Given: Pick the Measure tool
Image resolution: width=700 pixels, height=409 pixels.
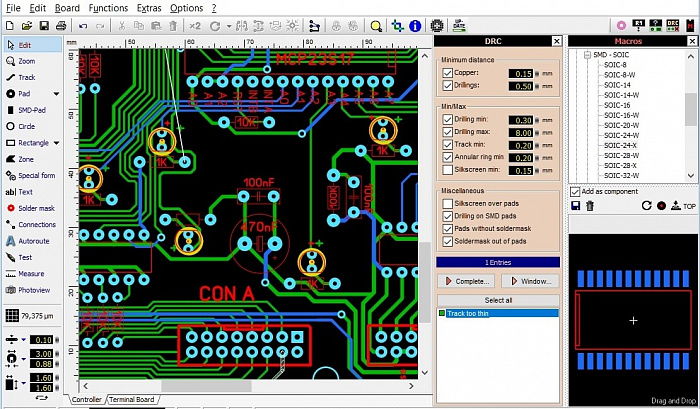Looking at the screenshot, I should pyautogui.click(x=29, y=273).
